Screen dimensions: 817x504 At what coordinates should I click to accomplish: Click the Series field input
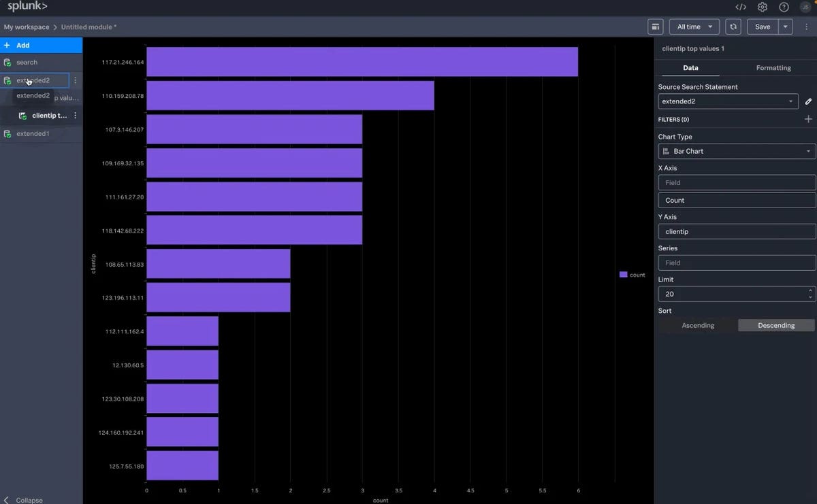click(737, 263)
